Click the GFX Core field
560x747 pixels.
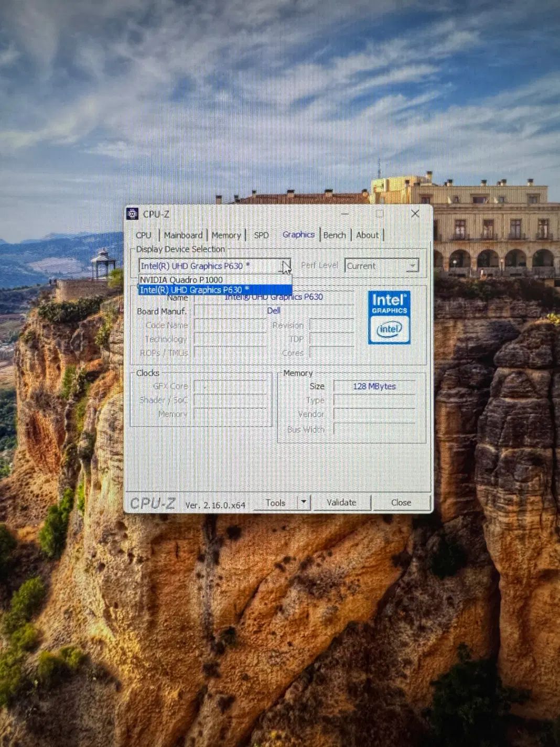pyautogui.click(x=231, y=386)
